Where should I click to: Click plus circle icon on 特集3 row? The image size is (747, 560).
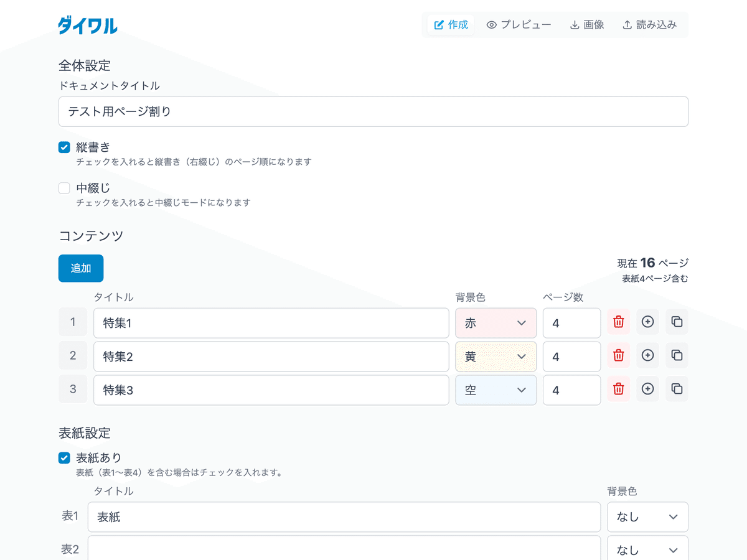coord(647,389)
